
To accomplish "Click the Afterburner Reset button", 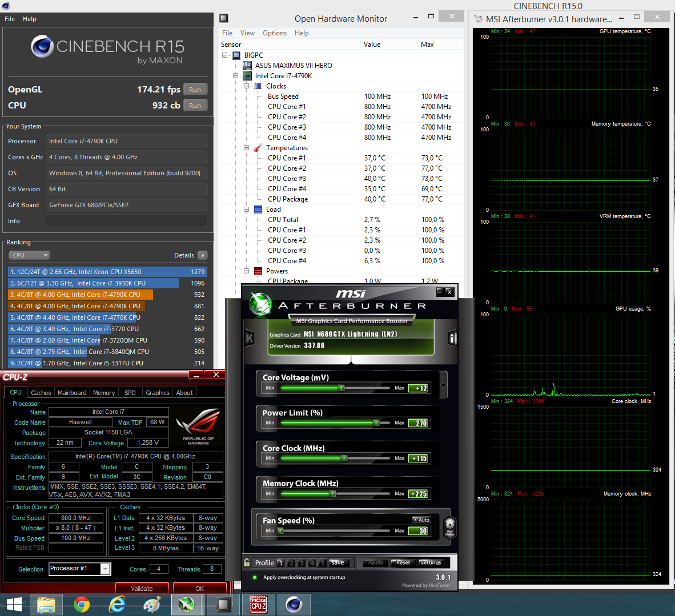I will click(x=403, y=563).
